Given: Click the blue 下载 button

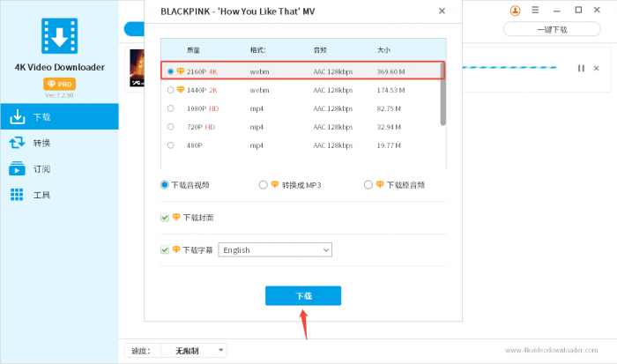Looking at the screenshot, I should [302, 296].
